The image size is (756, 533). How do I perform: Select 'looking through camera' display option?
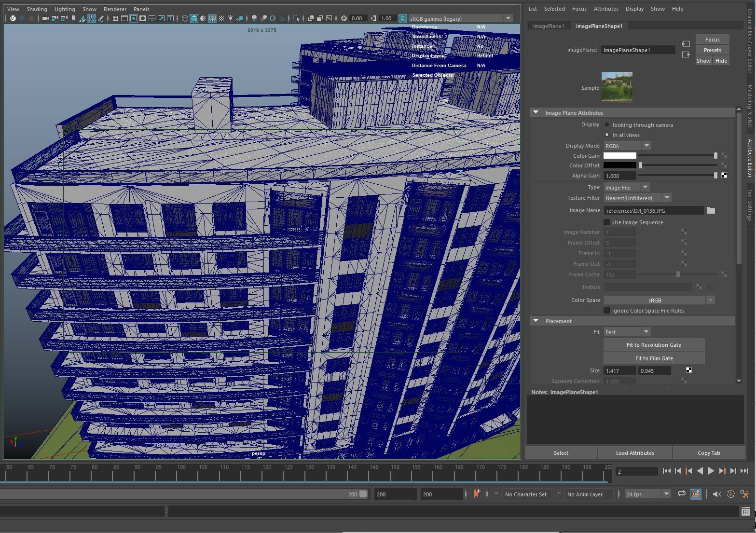coord(607,124)
